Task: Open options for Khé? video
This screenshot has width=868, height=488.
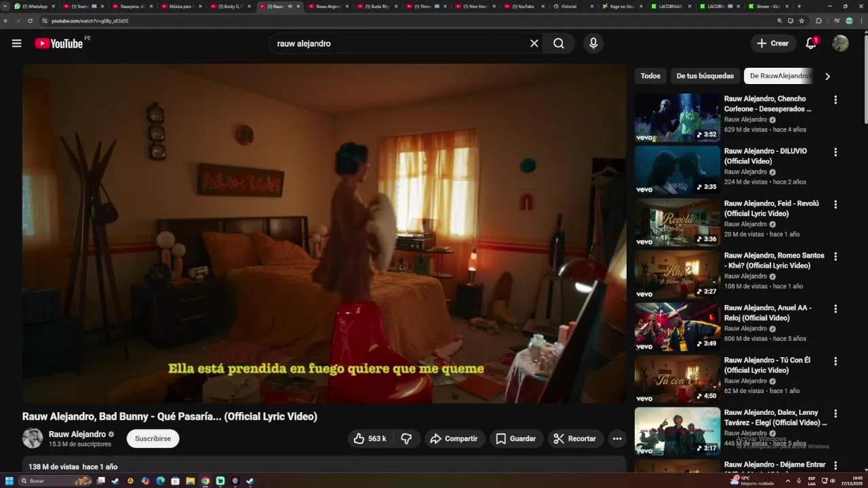Action: click(835, 256)
